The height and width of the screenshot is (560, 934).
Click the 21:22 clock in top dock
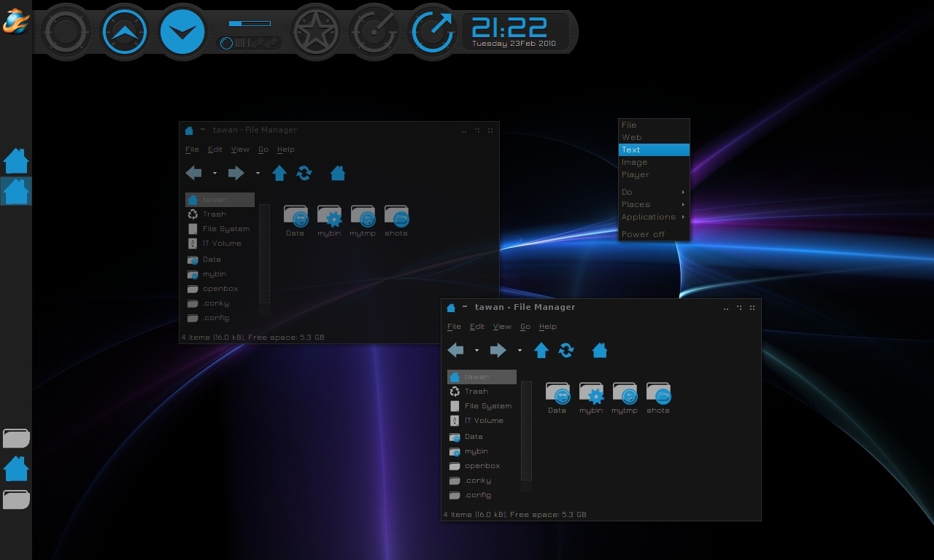[509, 28]
